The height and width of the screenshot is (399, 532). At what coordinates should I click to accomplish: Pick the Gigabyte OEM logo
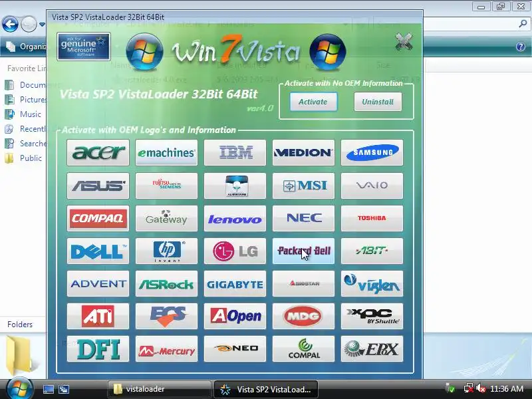coord(235,284)
